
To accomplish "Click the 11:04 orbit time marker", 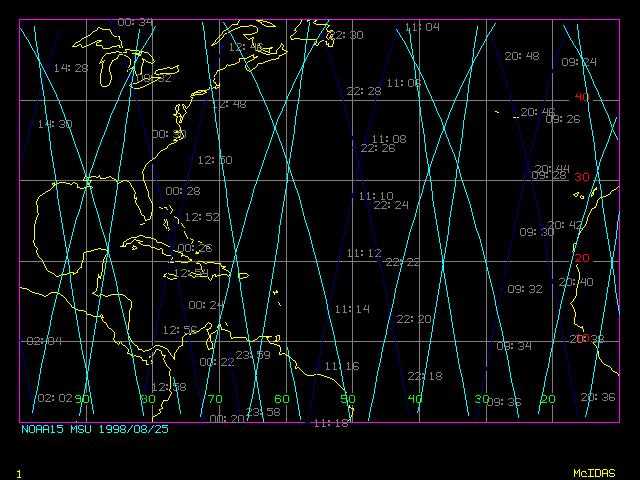I will click(422, 27).
